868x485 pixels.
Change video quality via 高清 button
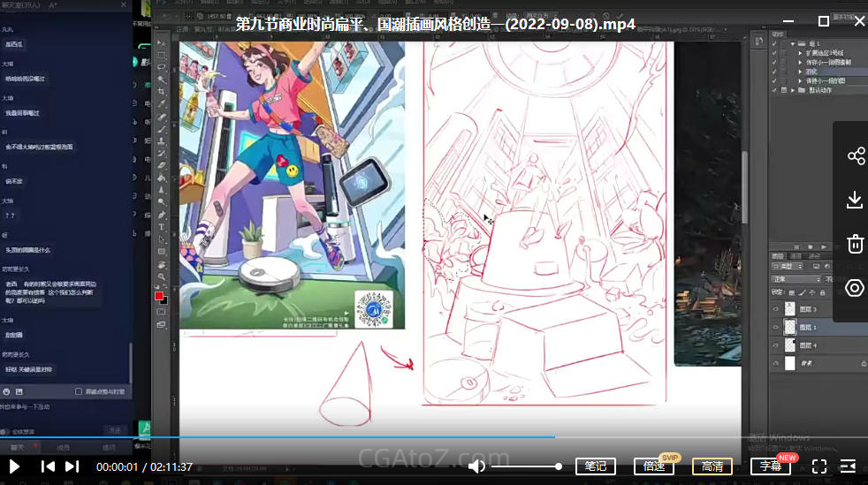(712, 466)
